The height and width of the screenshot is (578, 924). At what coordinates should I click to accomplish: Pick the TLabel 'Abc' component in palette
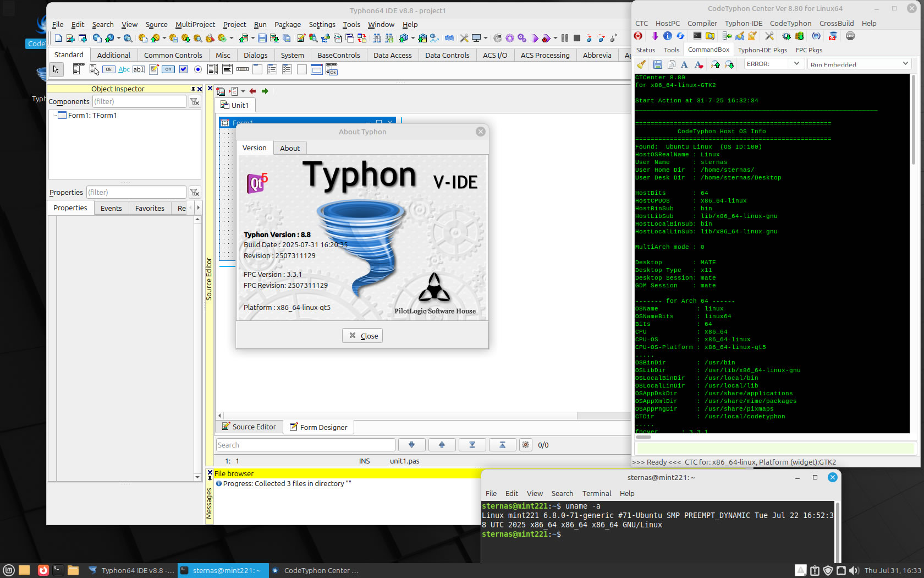tap(124, 69)
